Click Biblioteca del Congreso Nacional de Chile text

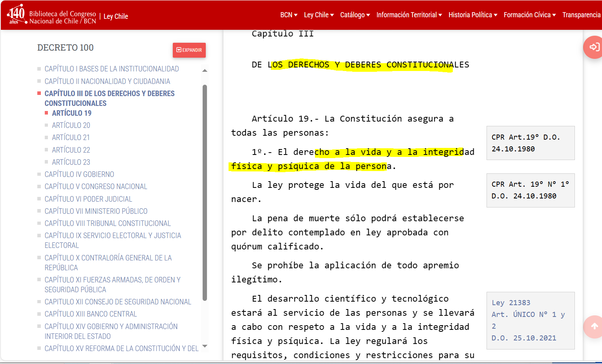[x=63, y=18]
